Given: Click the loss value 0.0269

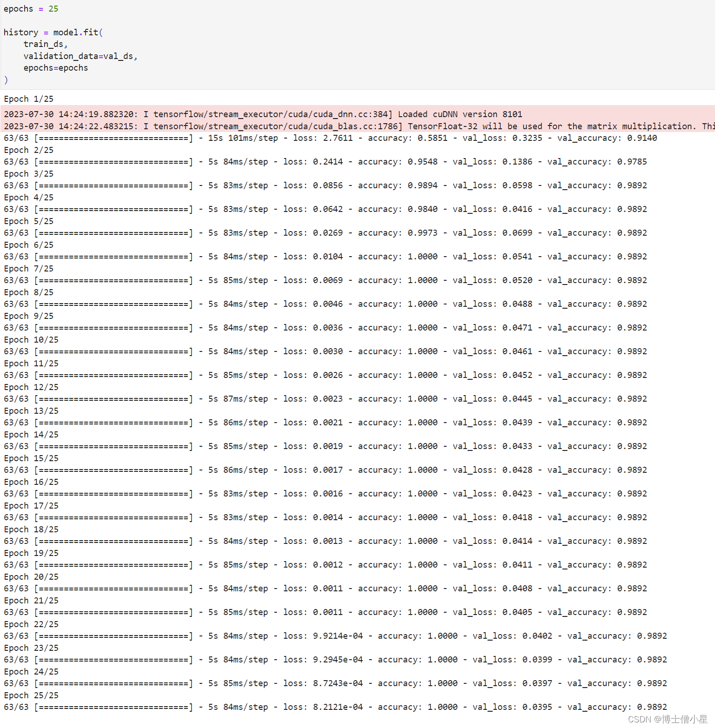Looking at the screenshot, I should tap(328, 233).
